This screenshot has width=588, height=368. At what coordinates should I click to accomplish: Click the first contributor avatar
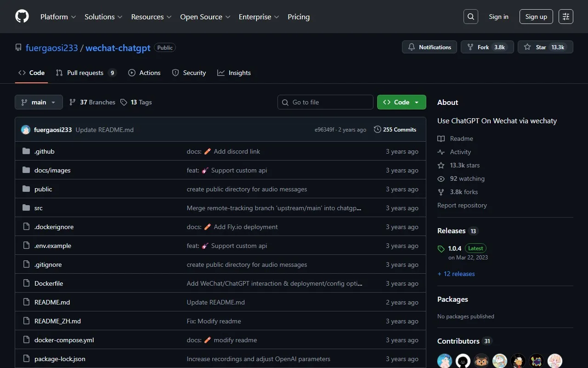click(x=445, y=361)
